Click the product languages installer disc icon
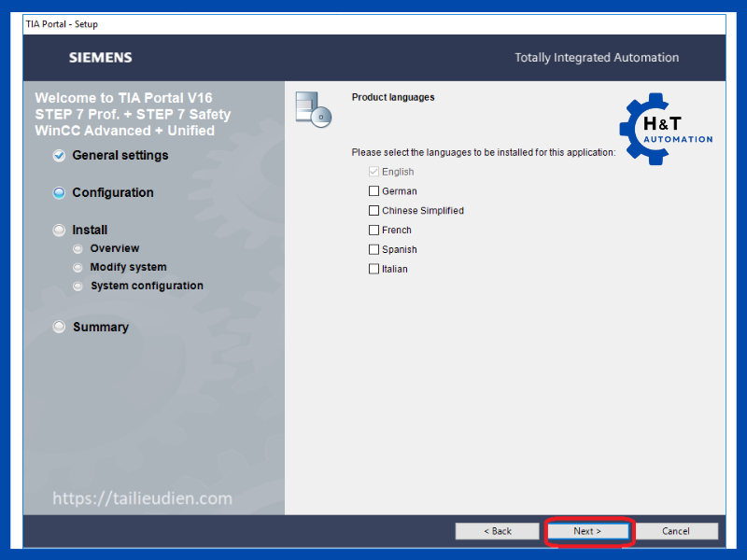Image resolution: width=747 pixels, height=560 pixels. tap(313, 108)
